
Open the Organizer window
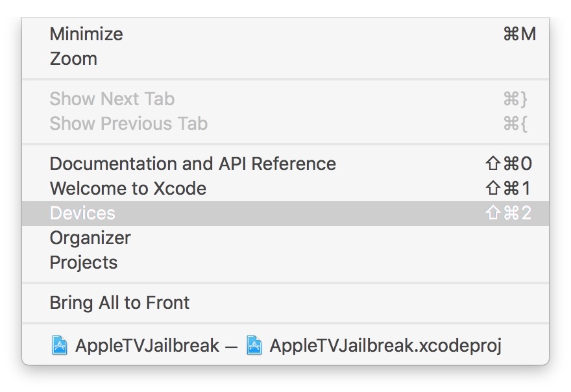coord(90,238)
